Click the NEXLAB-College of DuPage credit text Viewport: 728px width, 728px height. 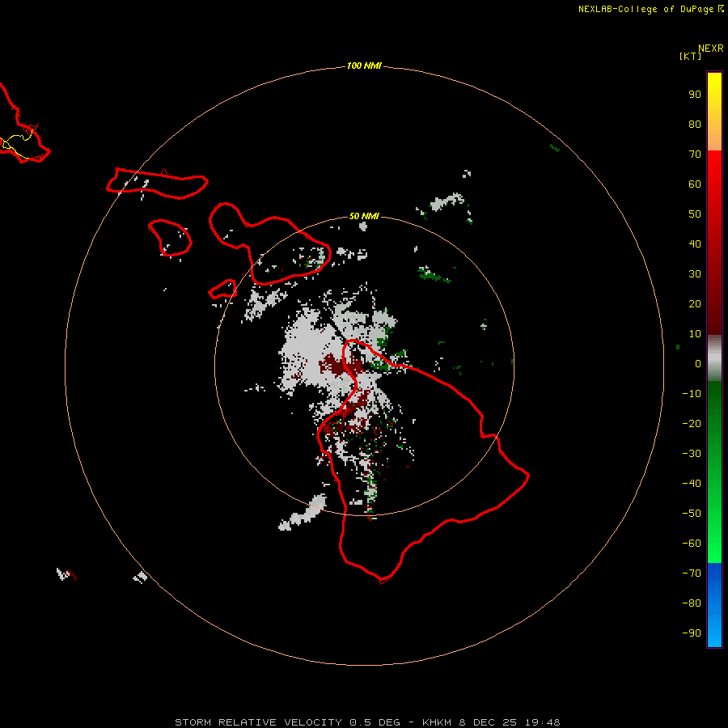click(645, 9)
